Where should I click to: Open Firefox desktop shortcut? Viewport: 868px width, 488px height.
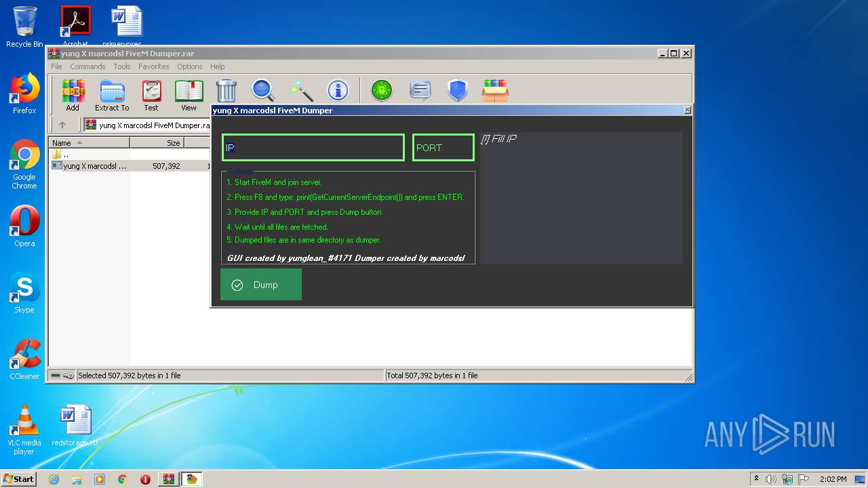coord(24,94)
